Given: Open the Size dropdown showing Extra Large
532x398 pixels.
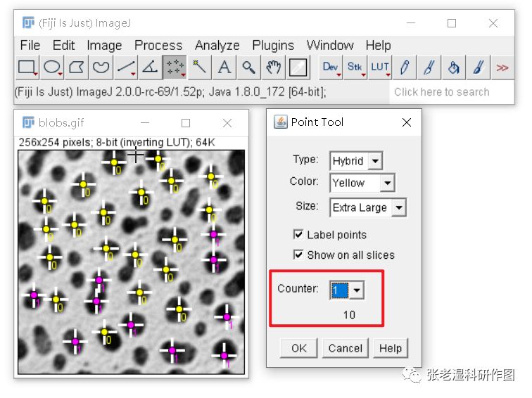Looking at the screenshot, I should (368, 207).
